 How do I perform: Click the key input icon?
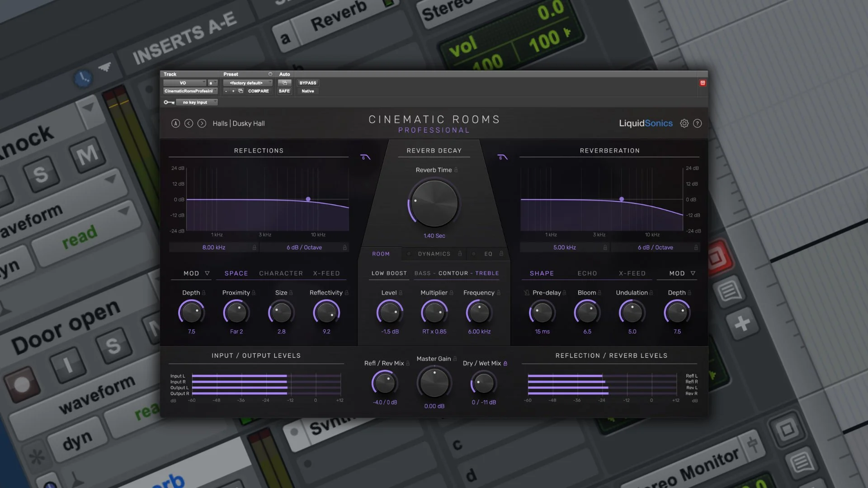coord(169,102)
